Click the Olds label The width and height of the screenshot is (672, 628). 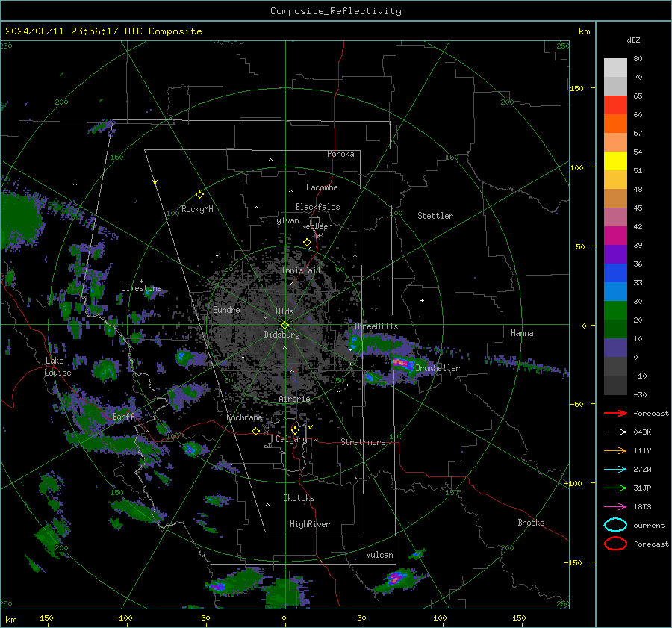[x=284, y=311]
